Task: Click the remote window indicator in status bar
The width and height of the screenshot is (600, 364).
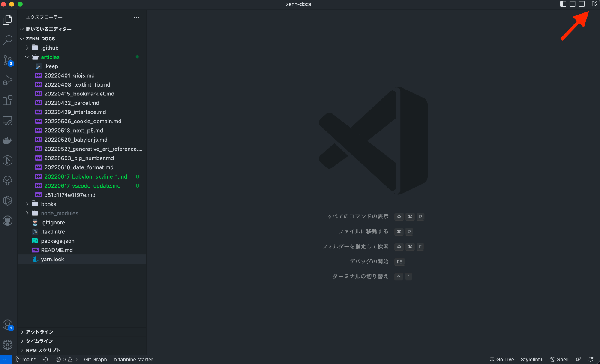Action: coord(5,360)
